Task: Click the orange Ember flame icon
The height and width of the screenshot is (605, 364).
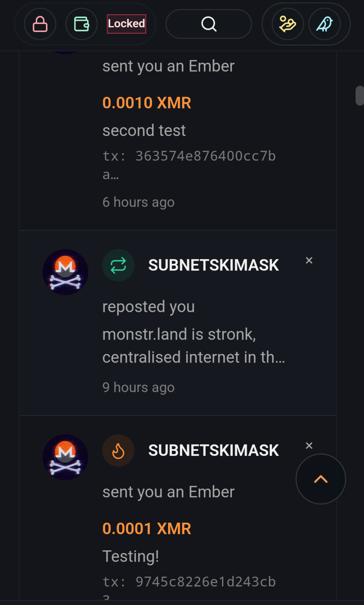Action: coord(118,450)
